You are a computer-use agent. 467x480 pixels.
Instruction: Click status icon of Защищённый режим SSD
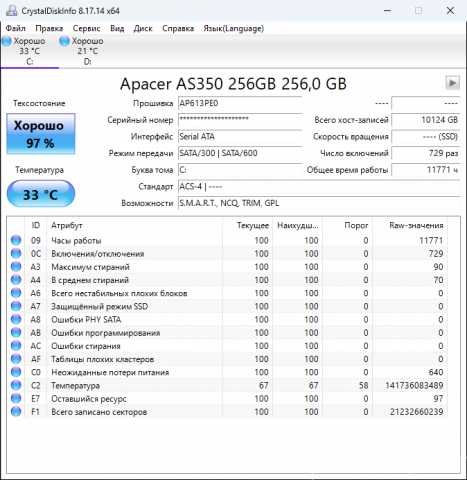point(16,306)
